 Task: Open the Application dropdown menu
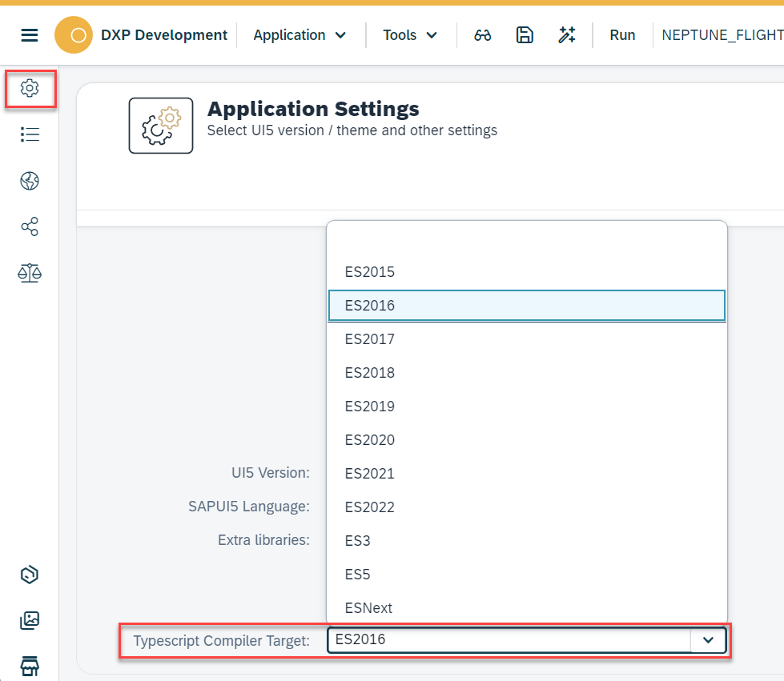[x=300, y=35]
